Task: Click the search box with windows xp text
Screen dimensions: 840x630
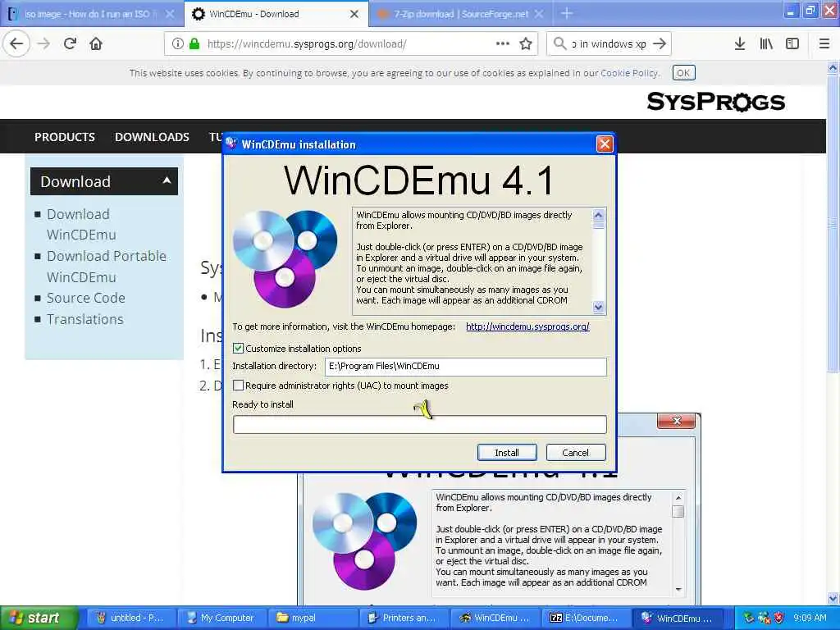Action: point(609,43)
